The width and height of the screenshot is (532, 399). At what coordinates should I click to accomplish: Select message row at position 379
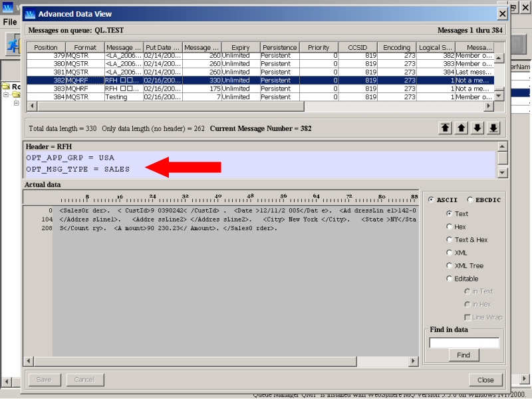pos(260,56)
